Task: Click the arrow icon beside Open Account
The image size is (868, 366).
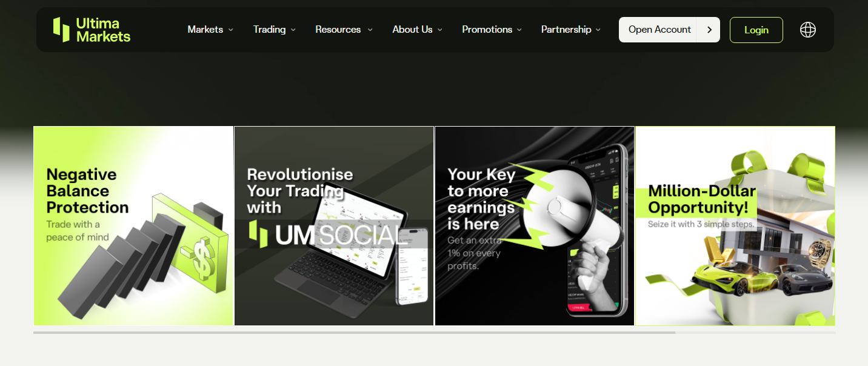Action: 709,30
